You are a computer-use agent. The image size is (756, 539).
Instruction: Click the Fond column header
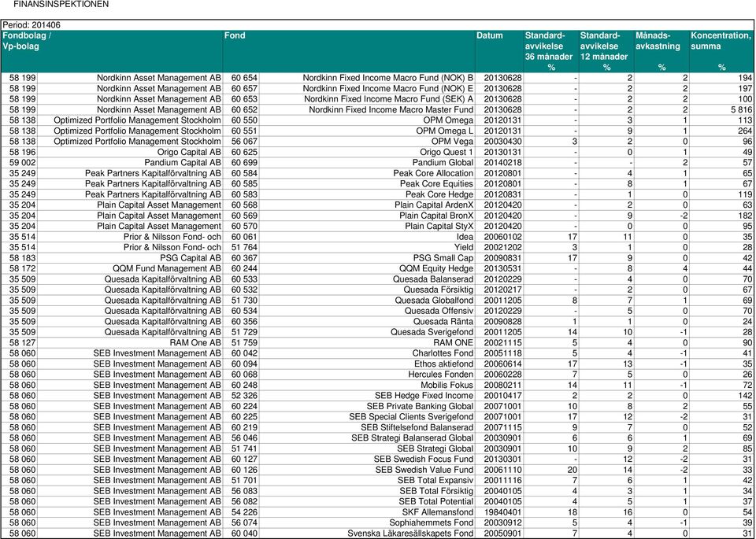point(349,52)
